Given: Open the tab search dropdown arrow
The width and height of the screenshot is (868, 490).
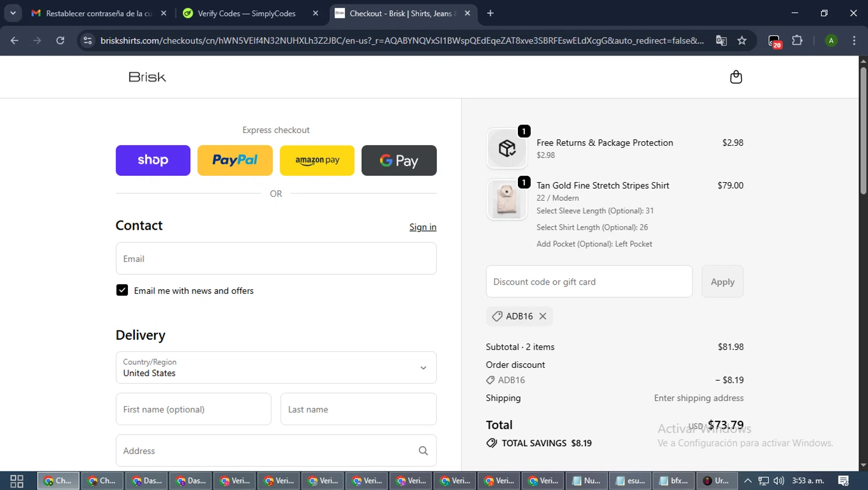Looking at the screenshot, I should (13, 13).
